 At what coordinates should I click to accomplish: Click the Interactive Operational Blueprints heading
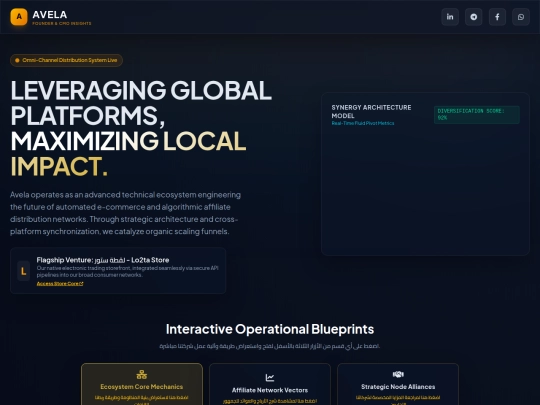coord(270,329)
